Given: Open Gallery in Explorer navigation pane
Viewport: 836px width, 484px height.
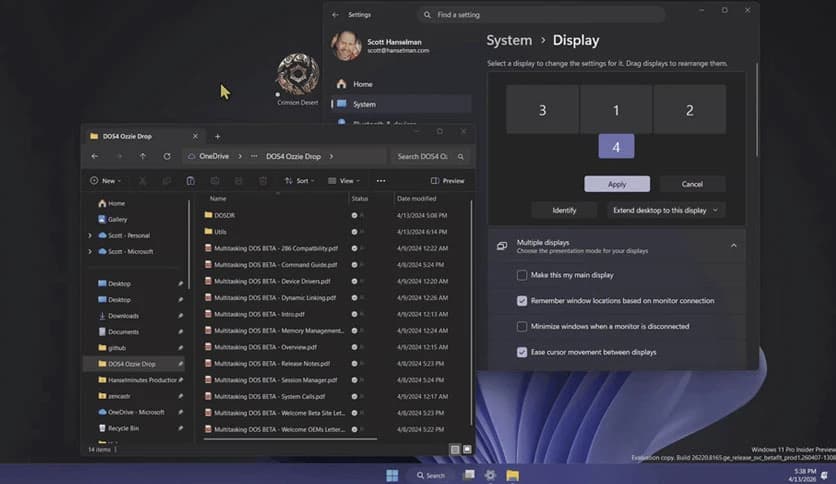Looking at the screenshot, I should point(117,219).
